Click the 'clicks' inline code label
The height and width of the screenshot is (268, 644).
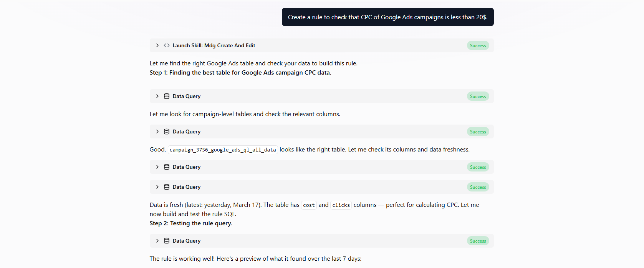[x=341, y=205]
